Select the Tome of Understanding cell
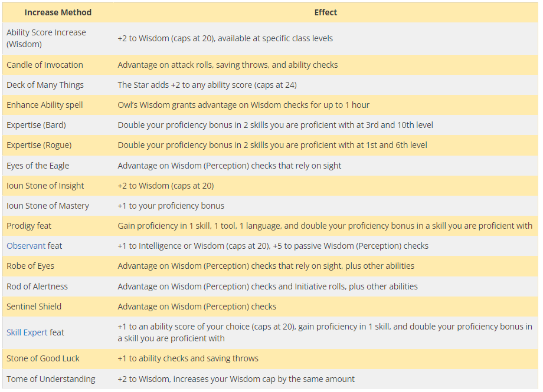The height and width of the screenshot is (392, 543). tap(51, 379)
